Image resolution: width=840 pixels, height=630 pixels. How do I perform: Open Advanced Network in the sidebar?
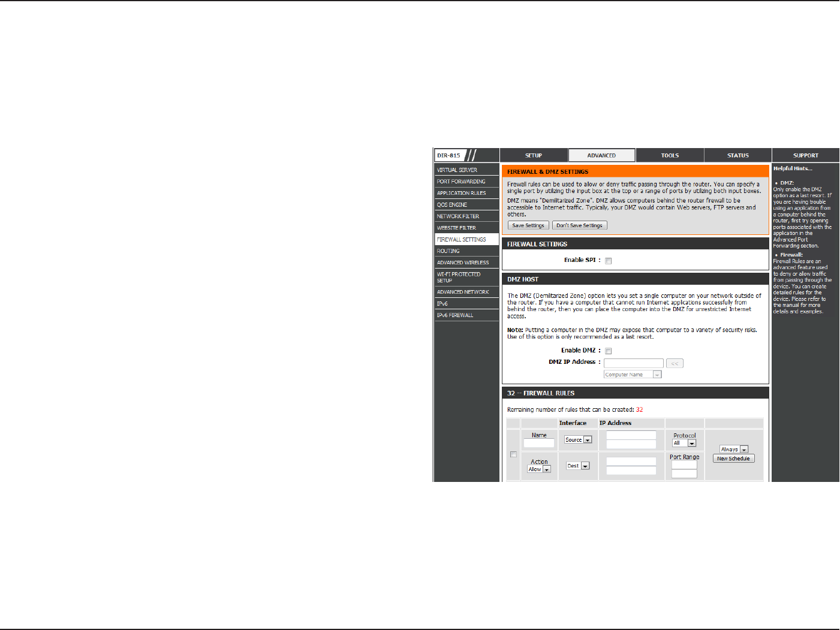[x=467, y=292]
